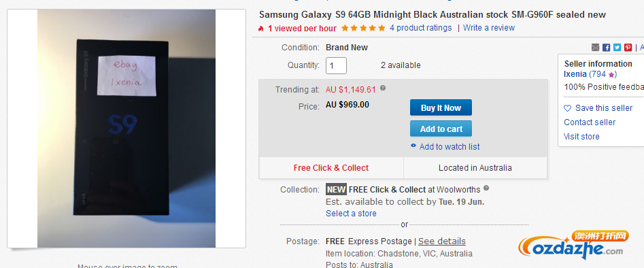Click the seller feedback star badge
The width and height of the screenshot is (644, 268).
611,75
